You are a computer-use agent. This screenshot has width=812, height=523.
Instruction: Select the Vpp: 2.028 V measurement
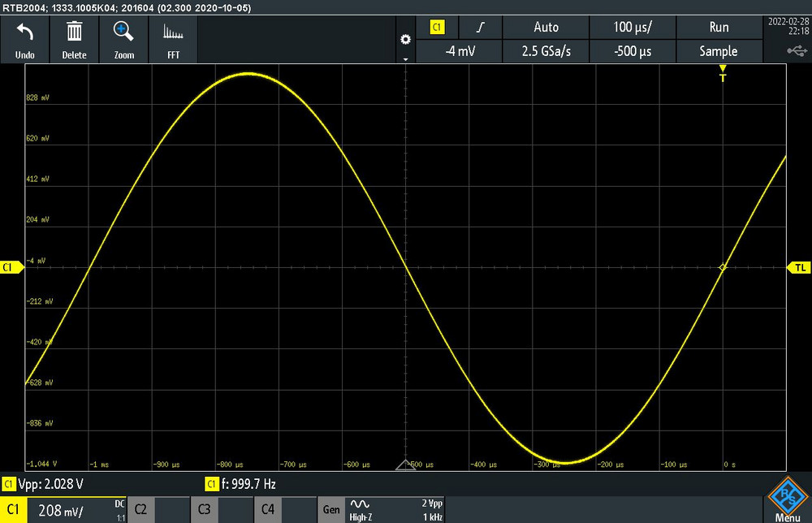tap(43, 484)
